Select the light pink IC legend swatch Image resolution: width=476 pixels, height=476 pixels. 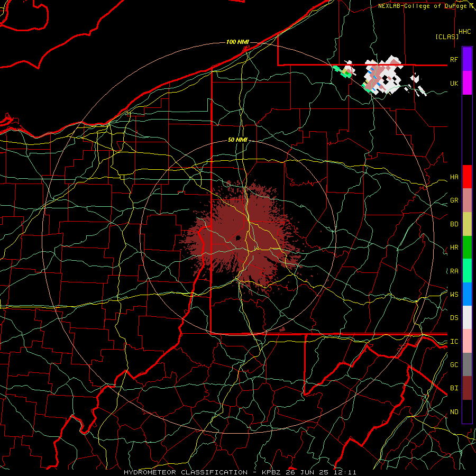pyautogui.click(x=467, y=341)
